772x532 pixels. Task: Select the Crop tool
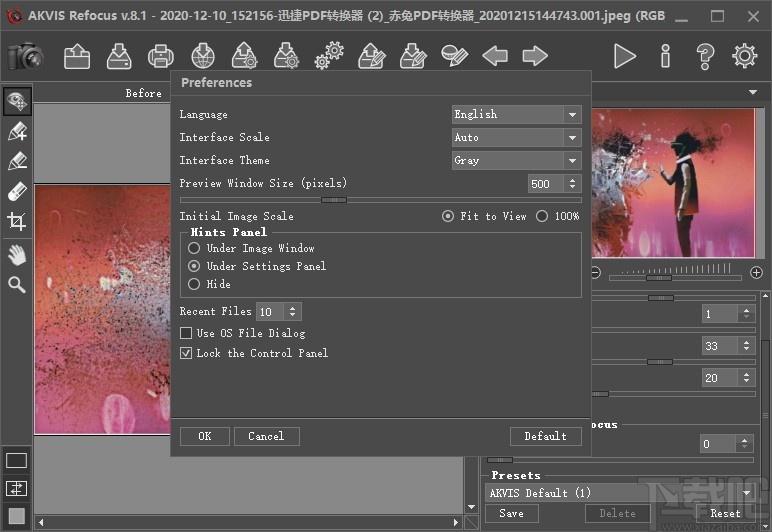[16, 221]
